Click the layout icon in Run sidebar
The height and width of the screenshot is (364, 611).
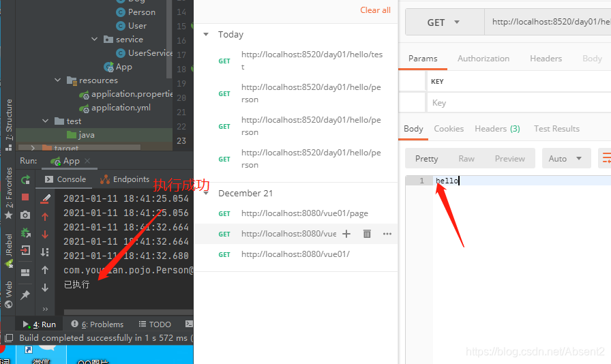tap(25, 273)
